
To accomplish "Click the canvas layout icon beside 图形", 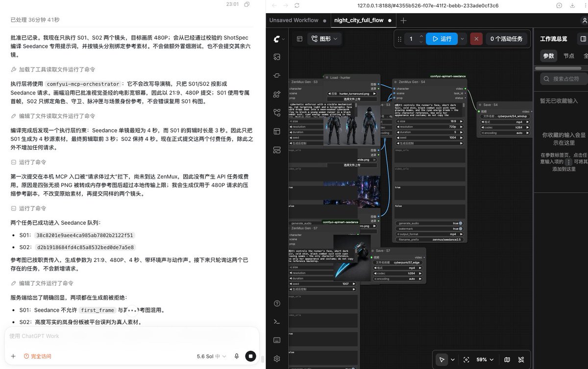I will [x=299, y=39].
